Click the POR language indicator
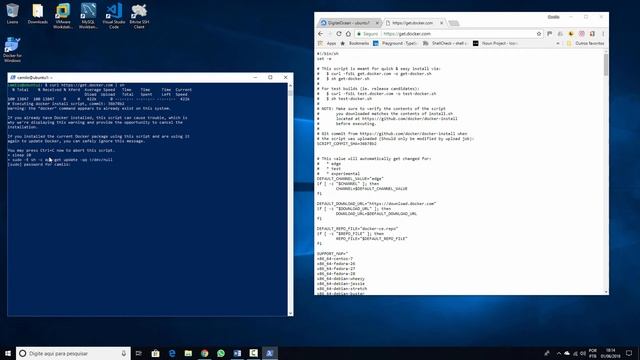The height and width of the screenshot is (360, 640). tap(593, 353)
